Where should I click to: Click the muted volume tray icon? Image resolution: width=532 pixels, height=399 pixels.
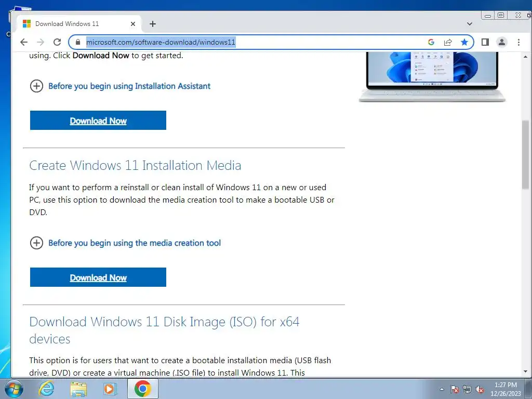[480, 389]
